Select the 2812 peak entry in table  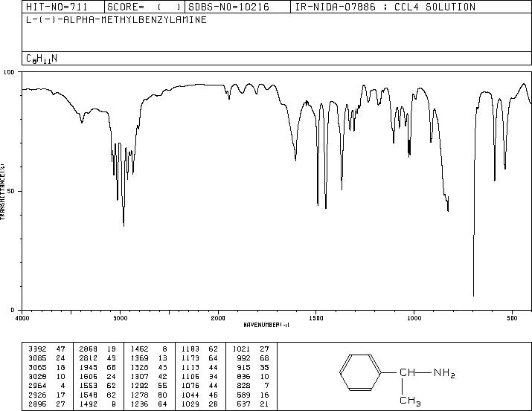pos(97,358)
